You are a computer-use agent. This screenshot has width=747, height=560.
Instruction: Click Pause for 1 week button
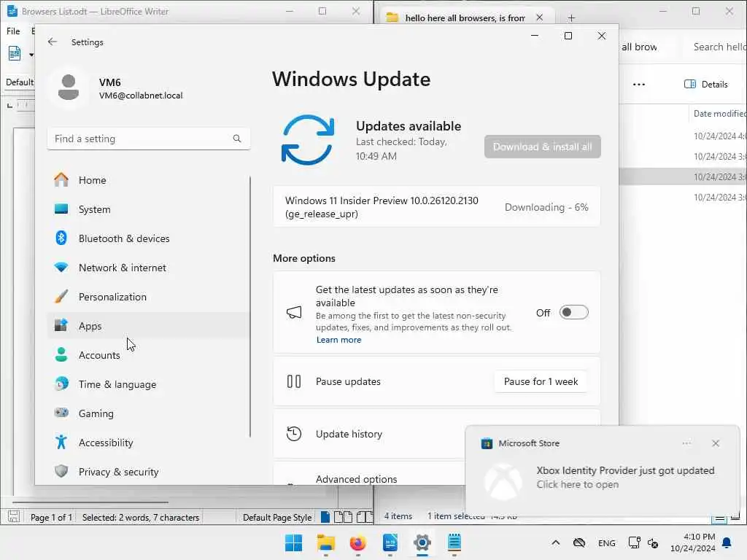(x=541, y=381)
